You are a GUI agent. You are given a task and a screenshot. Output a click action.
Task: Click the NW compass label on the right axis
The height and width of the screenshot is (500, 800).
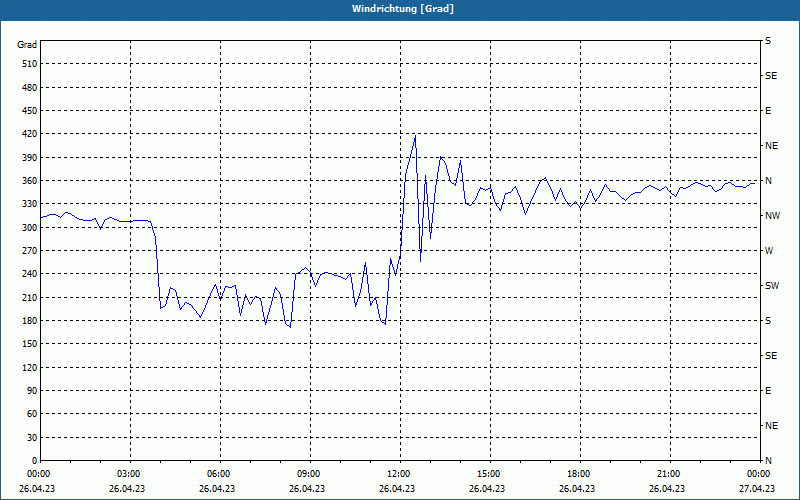[x=772, y=216]
